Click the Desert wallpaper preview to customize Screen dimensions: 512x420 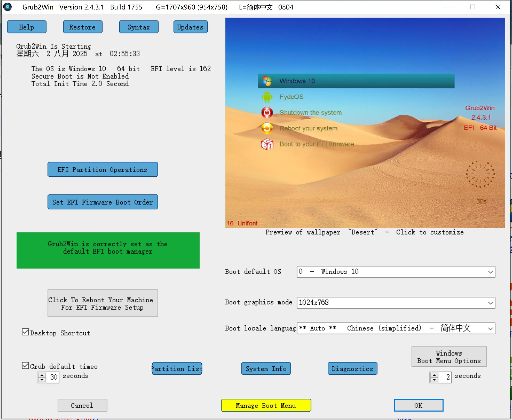[x=365, y=123]
